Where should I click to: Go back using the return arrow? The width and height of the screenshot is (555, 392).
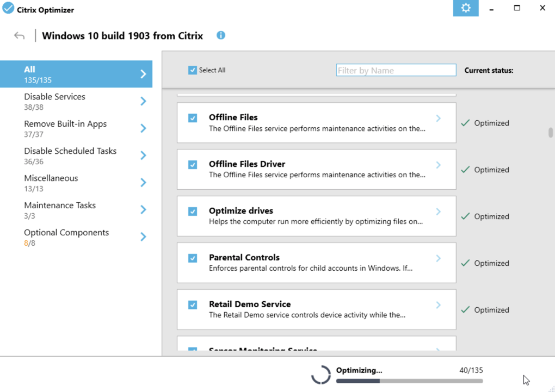pyautogui.click(x=19, y=36)
